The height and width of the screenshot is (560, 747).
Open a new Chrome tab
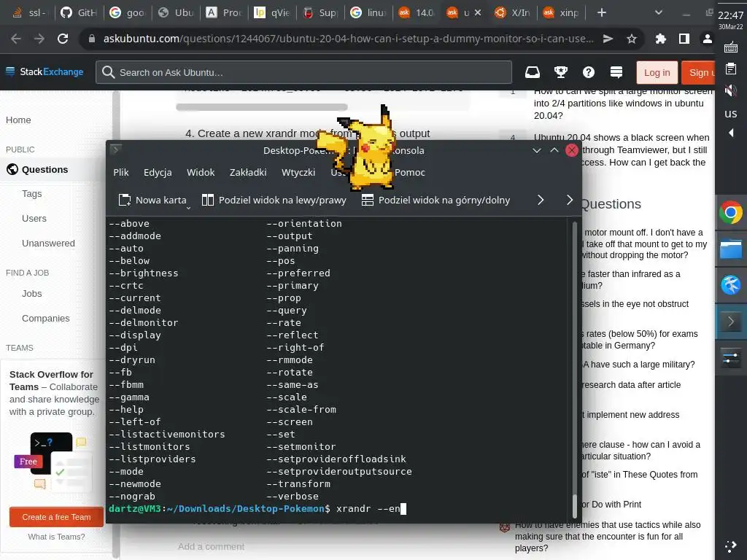pyautogui.click(x=602, y=13)
